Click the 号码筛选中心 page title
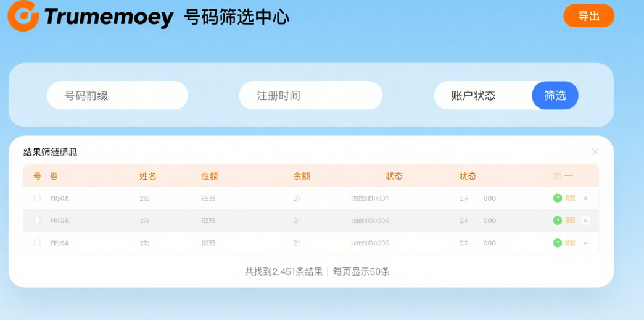This screenshot has height=320, width=644. pyautogui.click(x=237, y=17)
